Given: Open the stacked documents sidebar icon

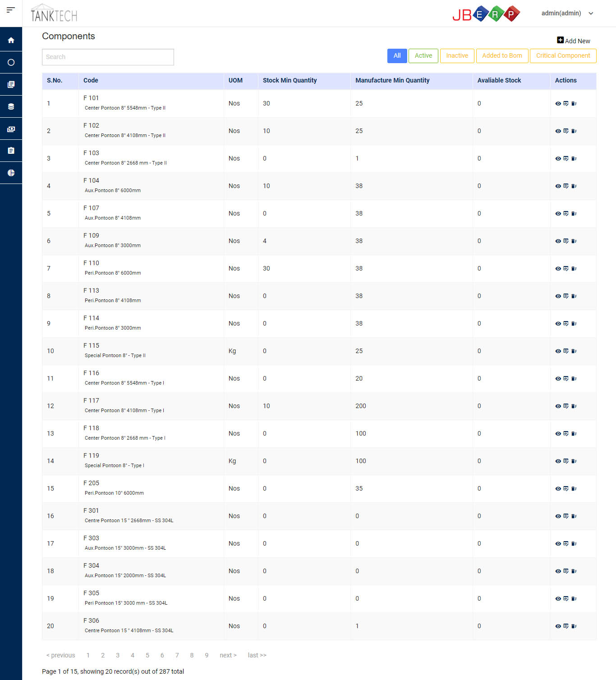Looking at the screenshot, I should 11,84.
